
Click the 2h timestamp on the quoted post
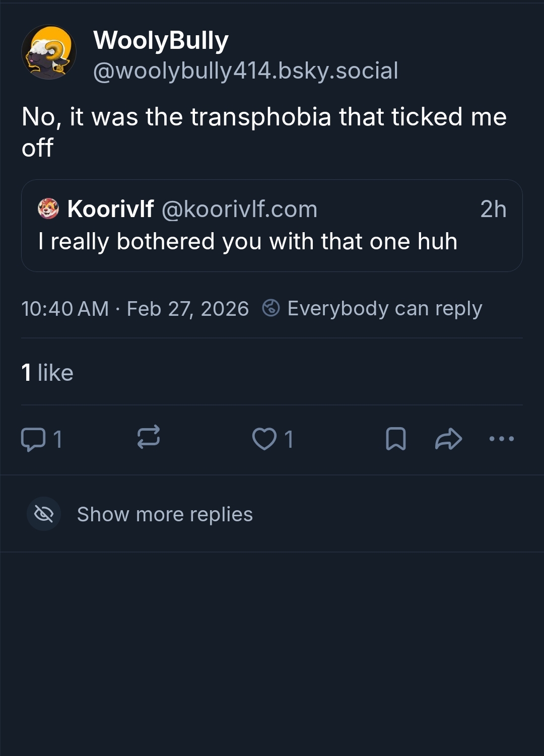[x=493, y=209]
